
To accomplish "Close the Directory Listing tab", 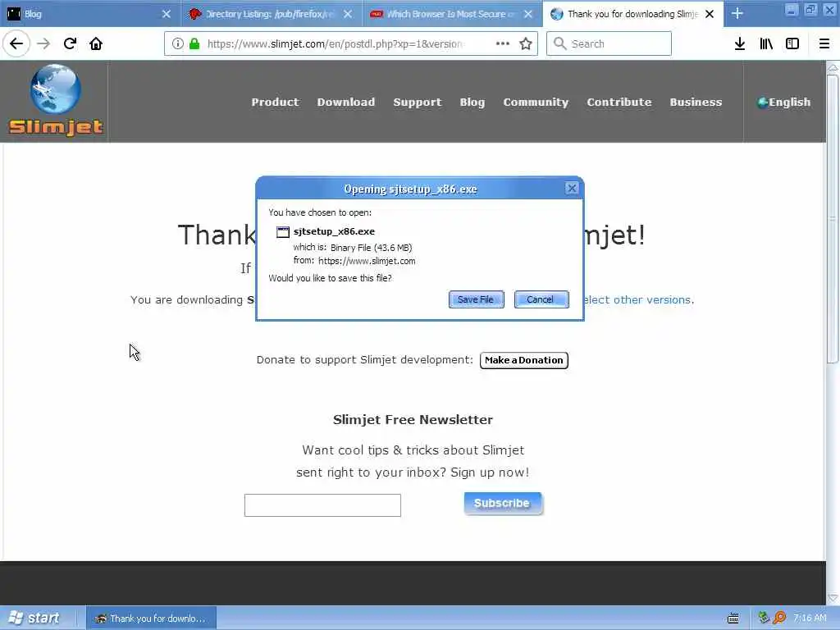I will 348,14.
